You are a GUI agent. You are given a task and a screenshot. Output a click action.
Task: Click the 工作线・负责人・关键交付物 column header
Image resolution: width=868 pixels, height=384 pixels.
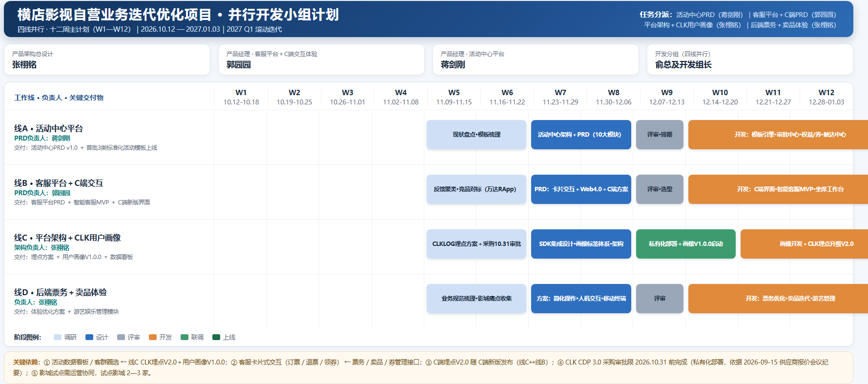click(59, 98)
